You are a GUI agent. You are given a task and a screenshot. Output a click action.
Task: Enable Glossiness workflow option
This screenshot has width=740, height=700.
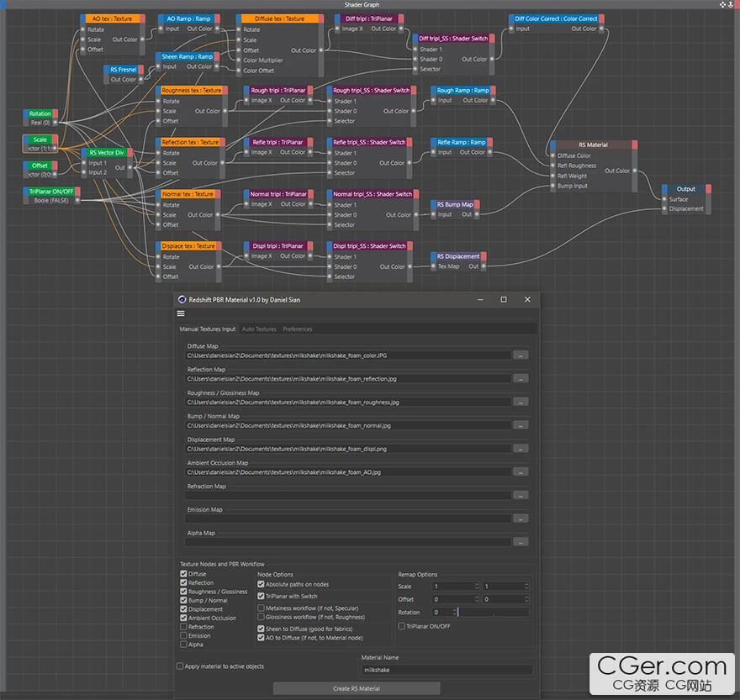pyautogui.click(x=261, y=617)
